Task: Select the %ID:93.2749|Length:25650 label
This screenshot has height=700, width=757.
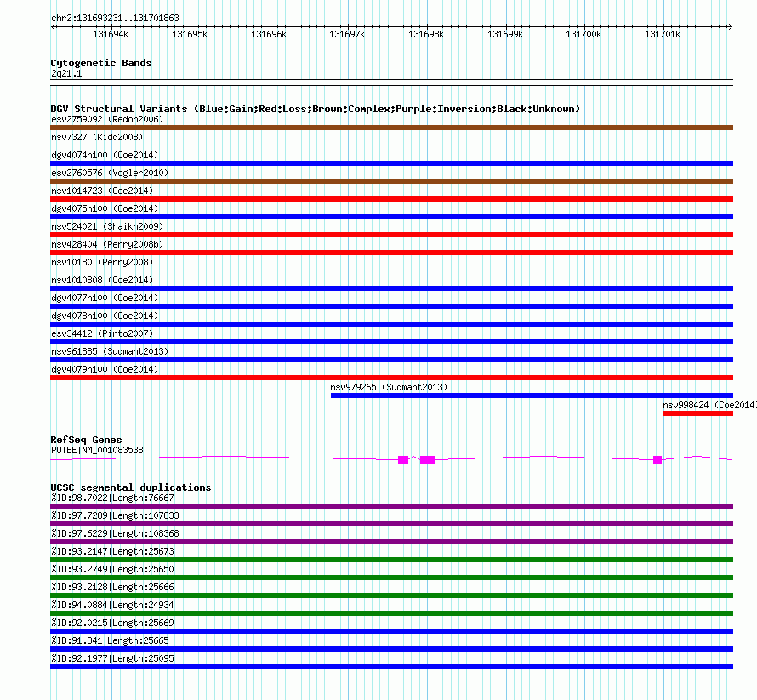Action: 112,570
